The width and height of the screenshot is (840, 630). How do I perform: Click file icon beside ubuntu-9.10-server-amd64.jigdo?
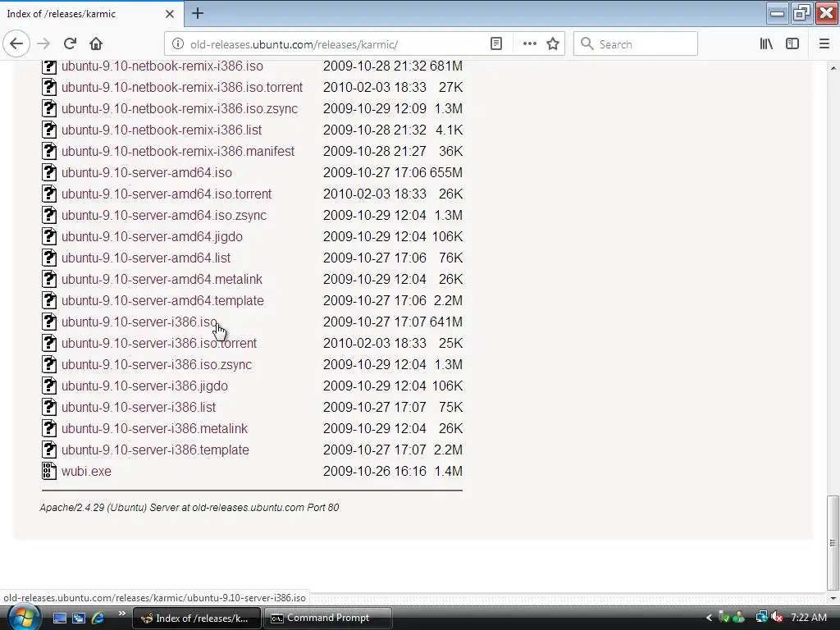point(49,236)
